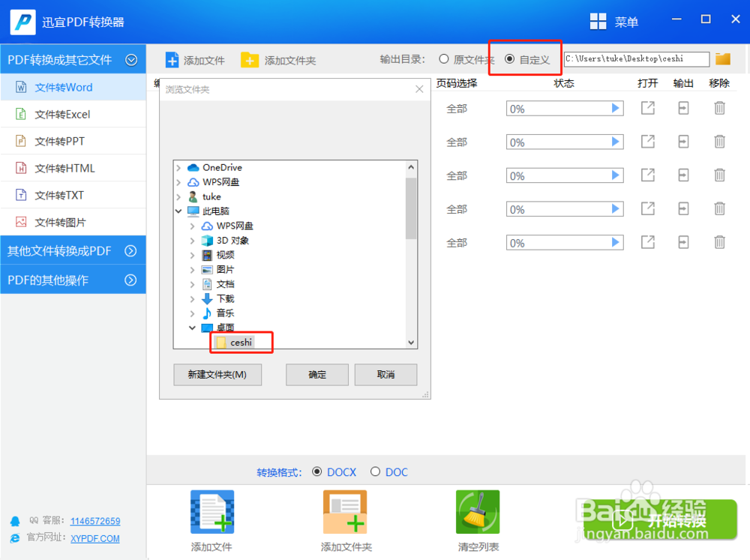Click the blue add file icon in the top toolbar
750x560 pixels.
pos(172,60)
